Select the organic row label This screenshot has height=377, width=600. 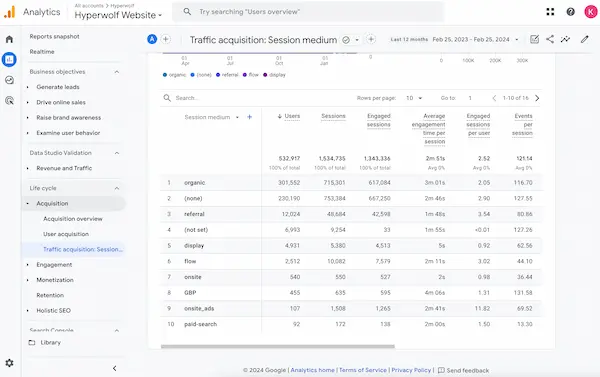pyautogui.click(x=194, y=183)
